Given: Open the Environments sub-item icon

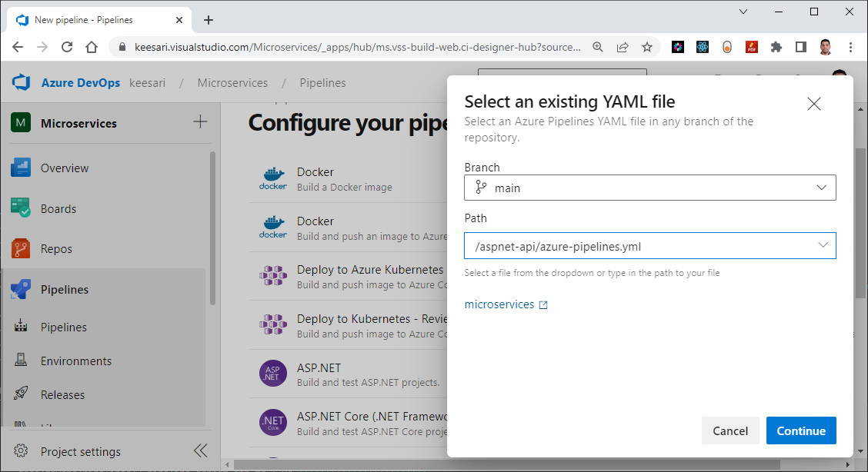Looking at the screenshot, I should (21, 361).
